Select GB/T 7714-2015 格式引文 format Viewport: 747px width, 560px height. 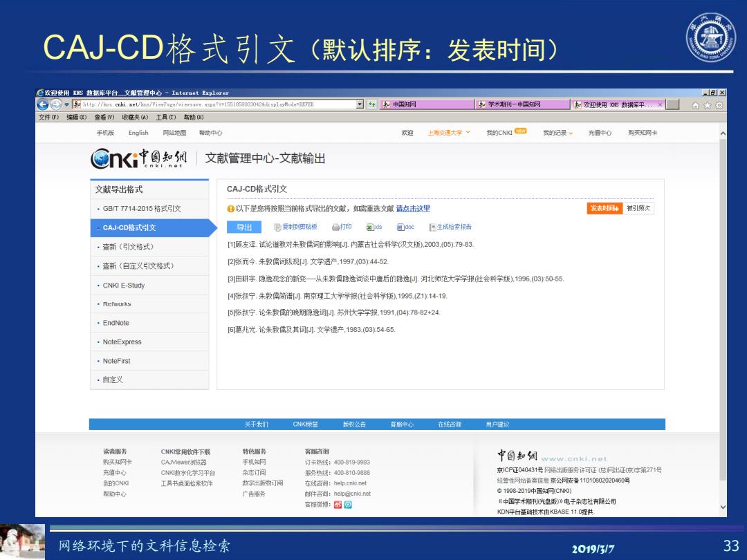[149, 209]
